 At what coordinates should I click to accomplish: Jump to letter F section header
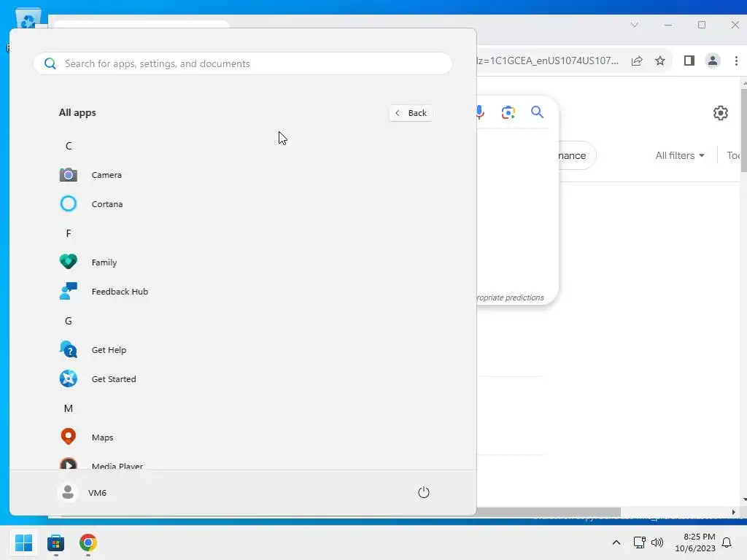click(69, 233)
